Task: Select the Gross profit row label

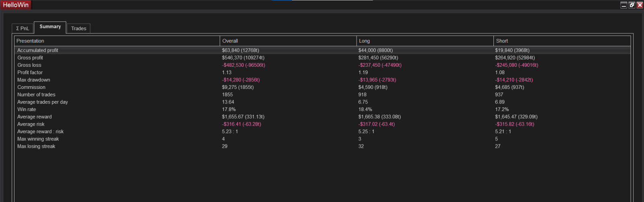Action: [x=30, y=58]
